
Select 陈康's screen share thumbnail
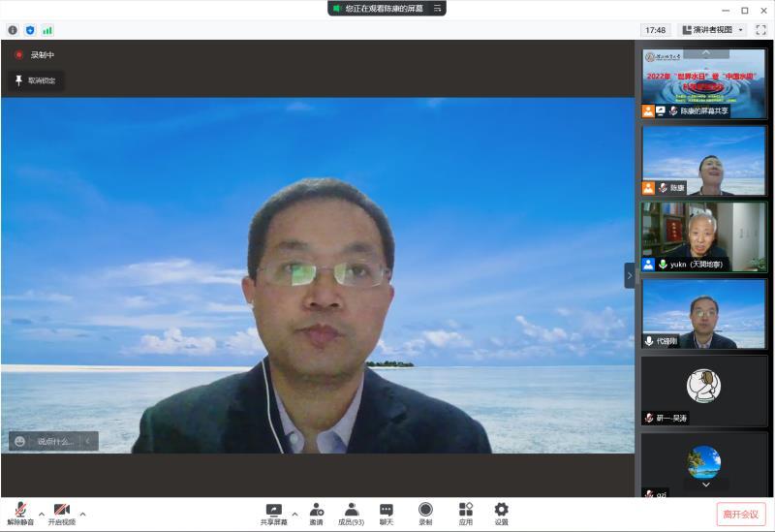click(703, 81)
